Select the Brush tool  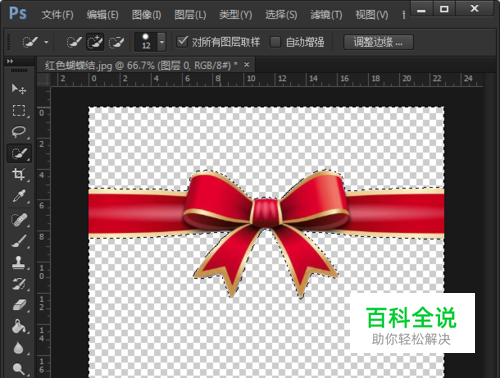coord(19,241)
